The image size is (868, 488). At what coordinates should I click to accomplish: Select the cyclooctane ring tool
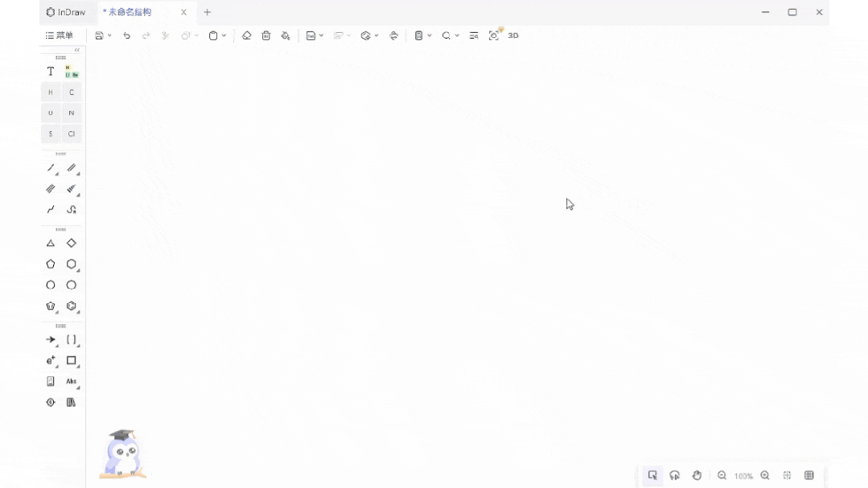(x=72, y=285)
